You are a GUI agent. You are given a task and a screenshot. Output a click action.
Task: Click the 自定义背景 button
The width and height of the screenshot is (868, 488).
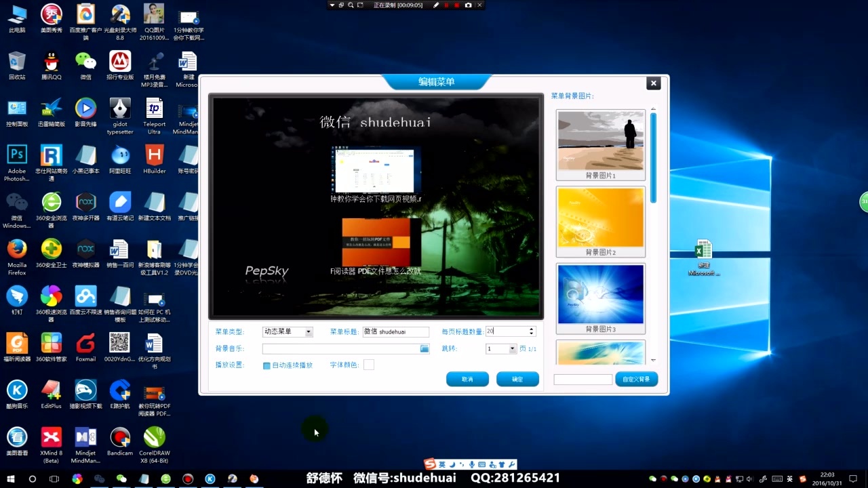637,379
